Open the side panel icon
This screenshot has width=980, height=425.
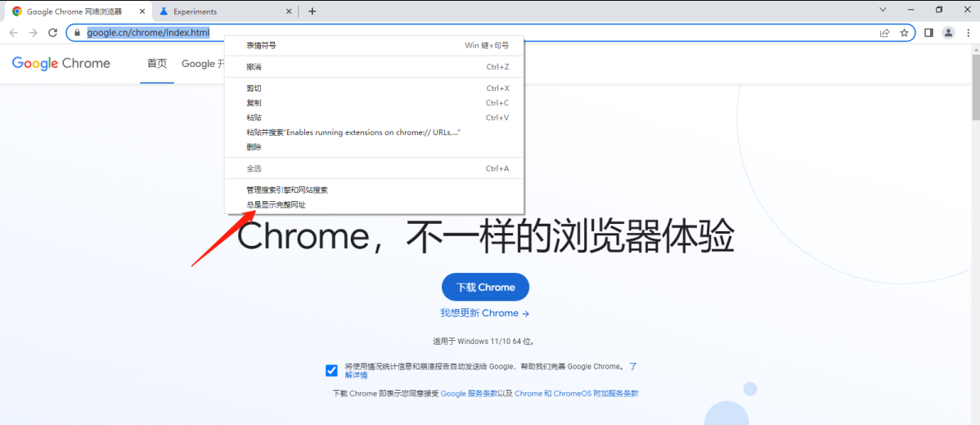[928, 33]
